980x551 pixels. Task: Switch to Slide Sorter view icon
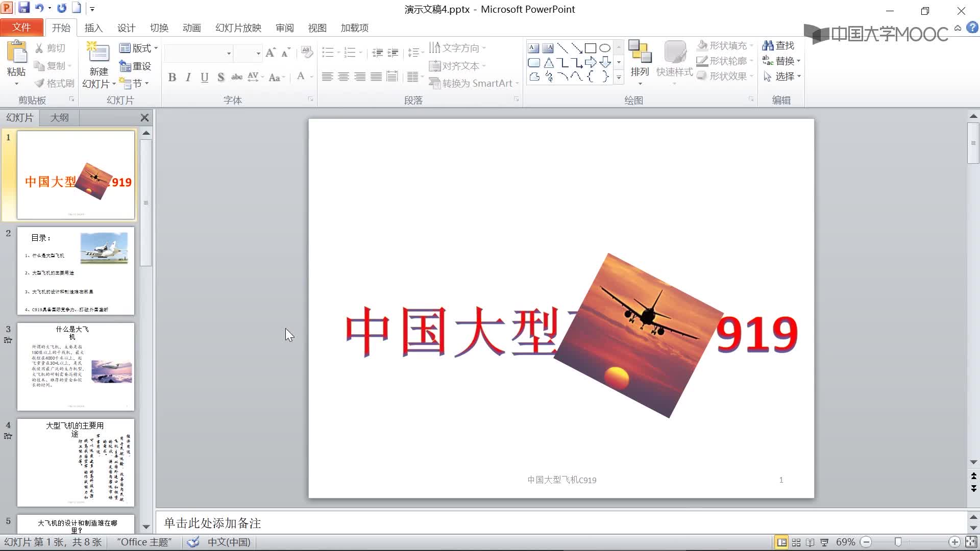click(796, 542)
